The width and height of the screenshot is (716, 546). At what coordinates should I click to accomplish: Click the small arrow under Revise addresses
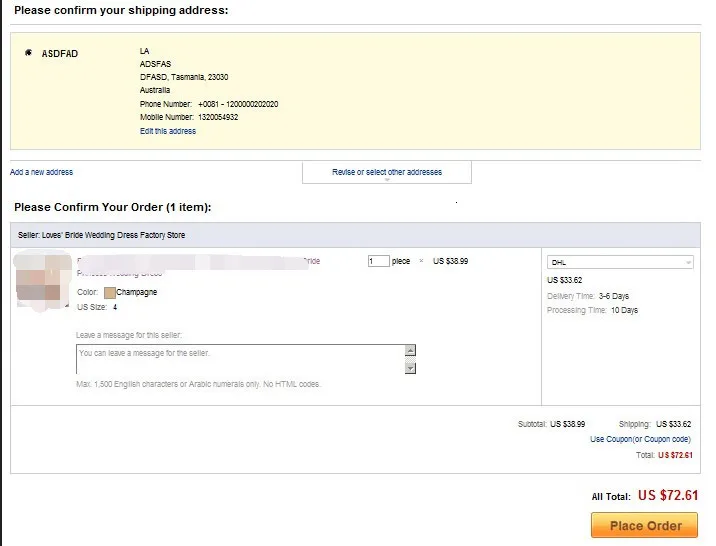pos(387,181)
